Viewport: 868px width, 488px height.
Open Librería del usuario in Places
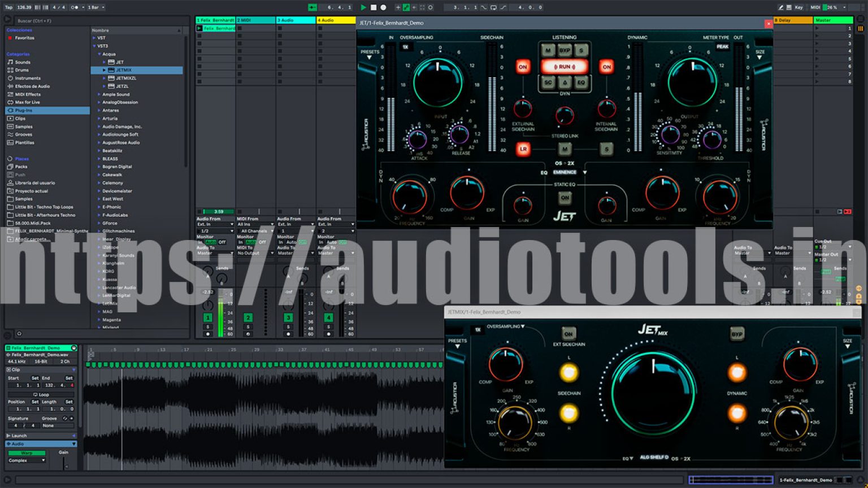coord(34,183)
